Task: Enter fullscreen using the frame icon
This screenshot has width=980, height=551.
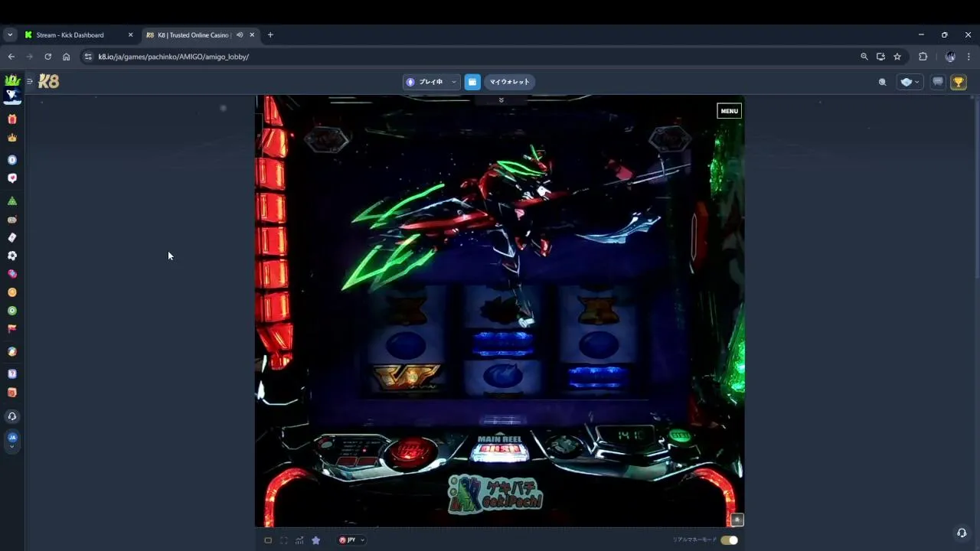Action: tap(284, 540)
